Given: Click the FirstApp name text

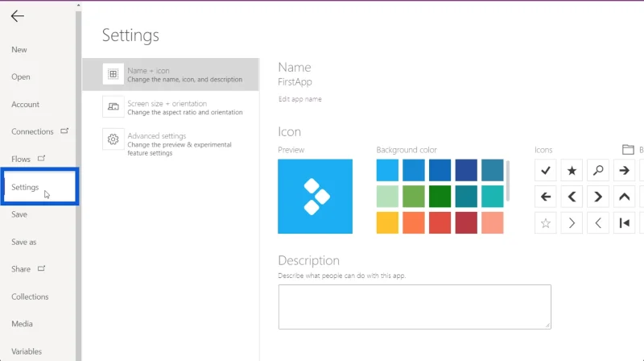Looking at the screenshot, I should tap(295, 82).
